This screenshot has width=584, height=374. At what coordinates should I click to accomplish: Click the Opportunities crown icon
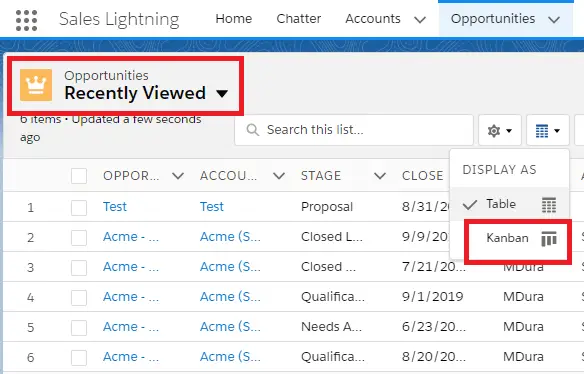tap(36, 85)
